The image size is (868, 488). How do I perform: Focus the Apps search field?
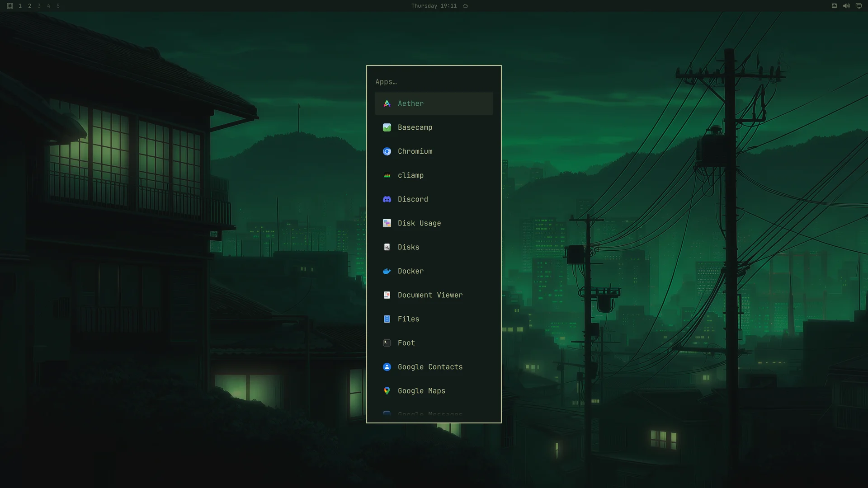tap(434, 82)
